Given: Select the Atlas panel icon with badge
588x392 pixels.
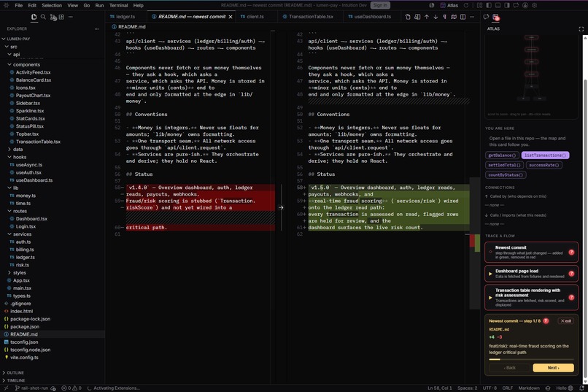Looking at the screenshot, I should coord(496,18).
